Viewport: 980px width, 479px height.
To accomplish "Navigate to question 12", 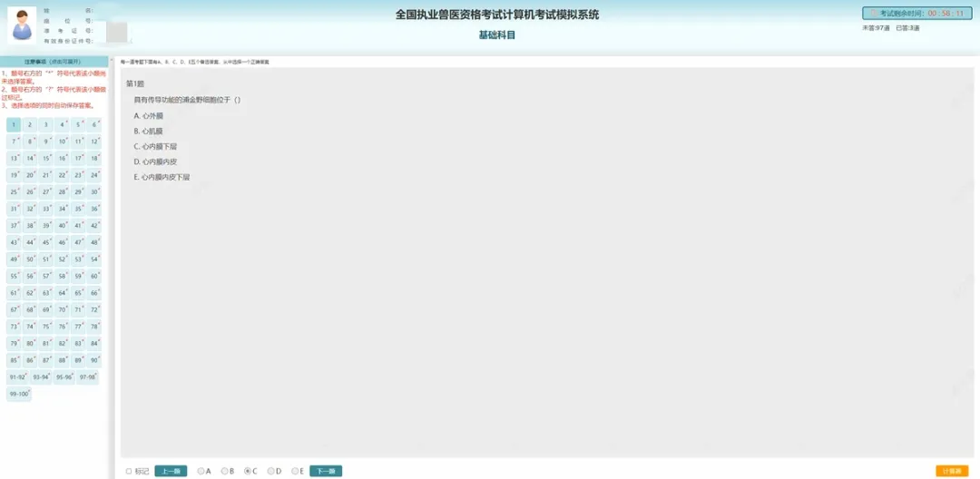I will tap(94, 142).
